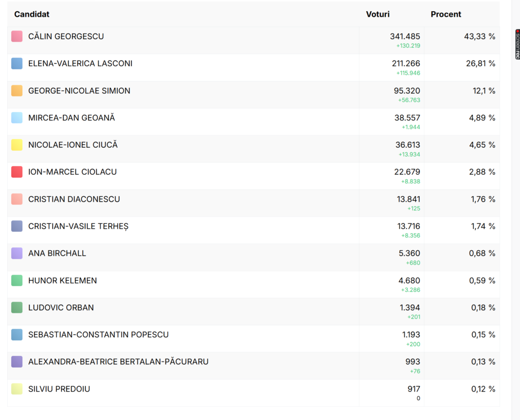Viewport: 520px width, 420px height.
Task: Click the purple swatch for Alexandra-Beatrice Bertalan-Păcuraru
Action: (x=17, y=362)
